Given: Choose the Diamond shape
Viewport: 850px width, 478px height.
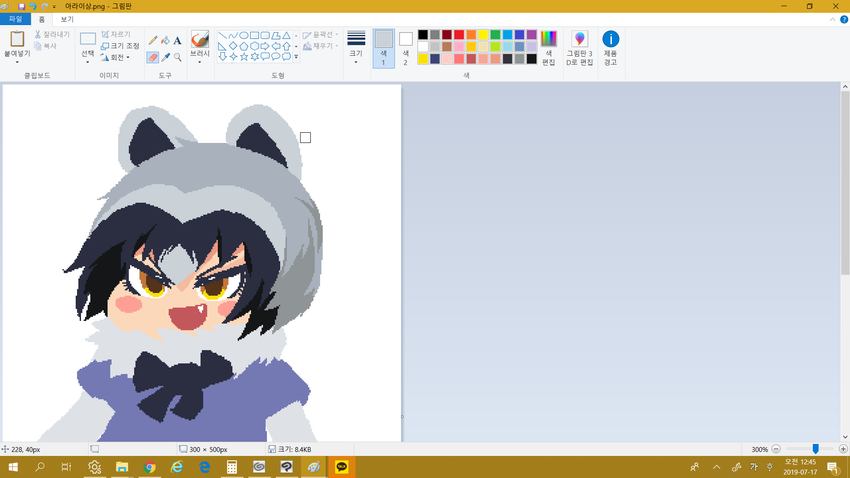Looking at the screenshot, I should pyautogui.click(x=233, y=46).
